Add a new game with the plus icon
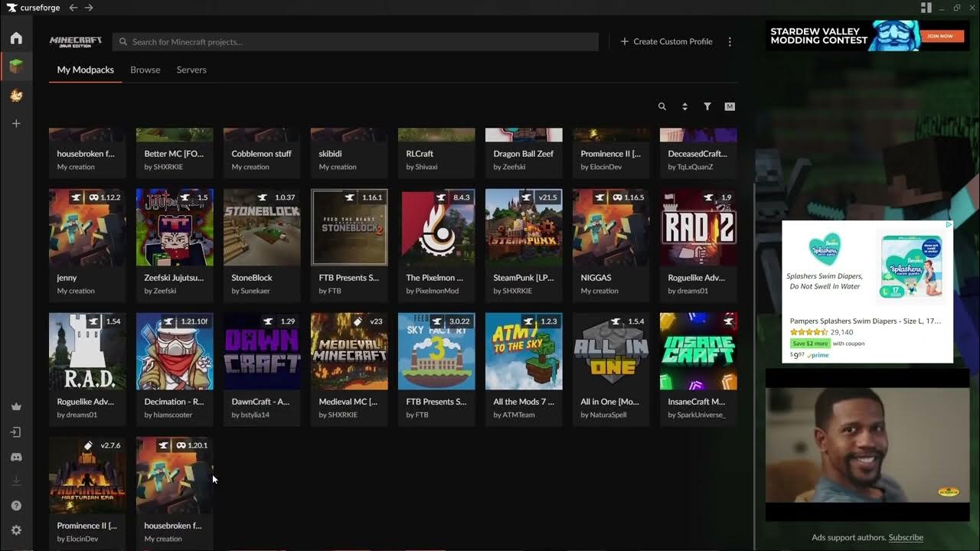The width and height of the screenshot is (980, 551). click(16, 123)
